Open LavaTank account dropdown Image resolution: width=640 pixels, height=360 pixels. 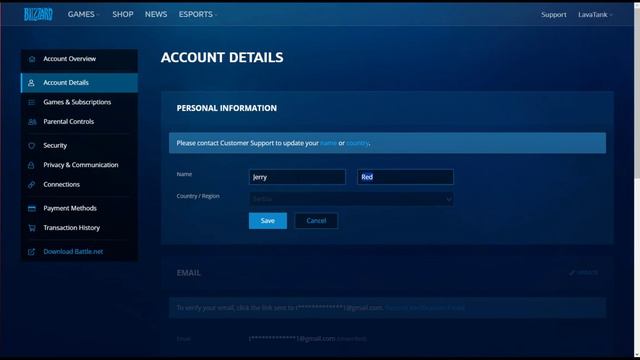[x=595, y=15]
